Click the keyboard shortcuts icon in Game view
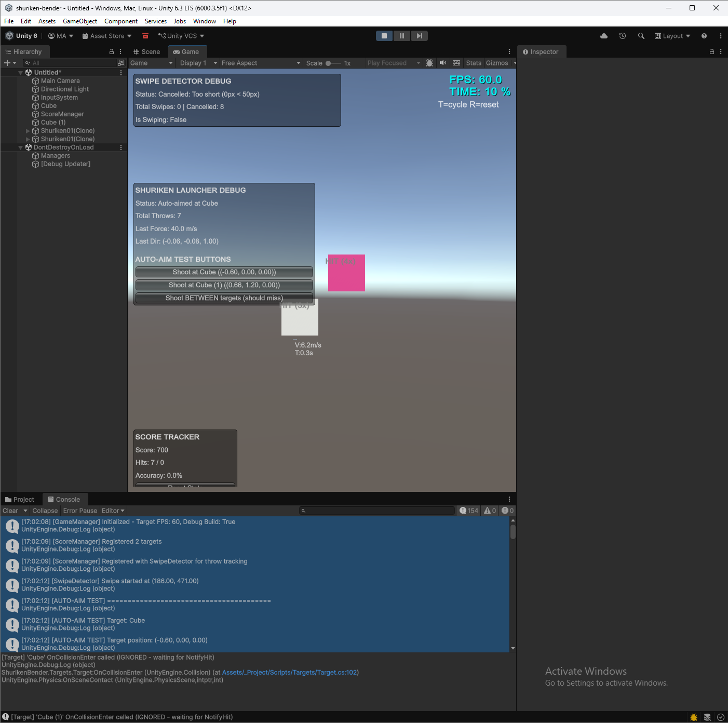 [456, 63]
